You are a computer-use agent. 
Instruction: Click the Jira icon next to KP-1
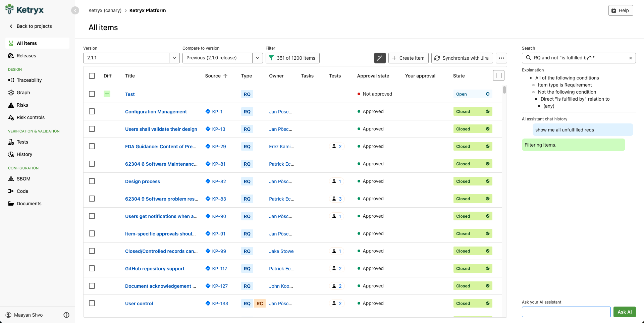coord(208,111)
